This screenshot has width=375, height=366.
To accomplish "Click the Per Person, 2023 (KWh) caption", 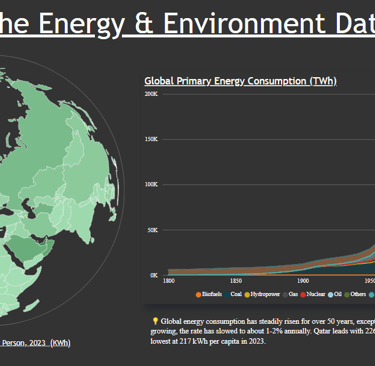I will 35,343.
